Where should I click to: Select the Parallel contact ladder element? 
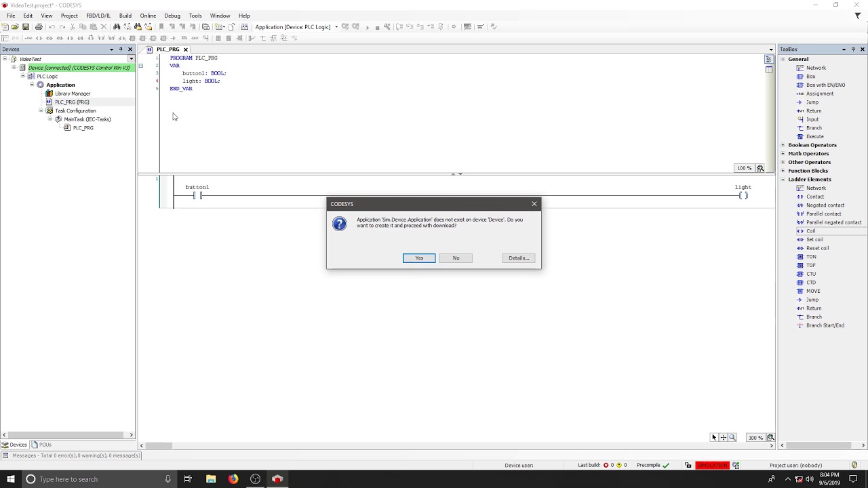click(823, 213)
